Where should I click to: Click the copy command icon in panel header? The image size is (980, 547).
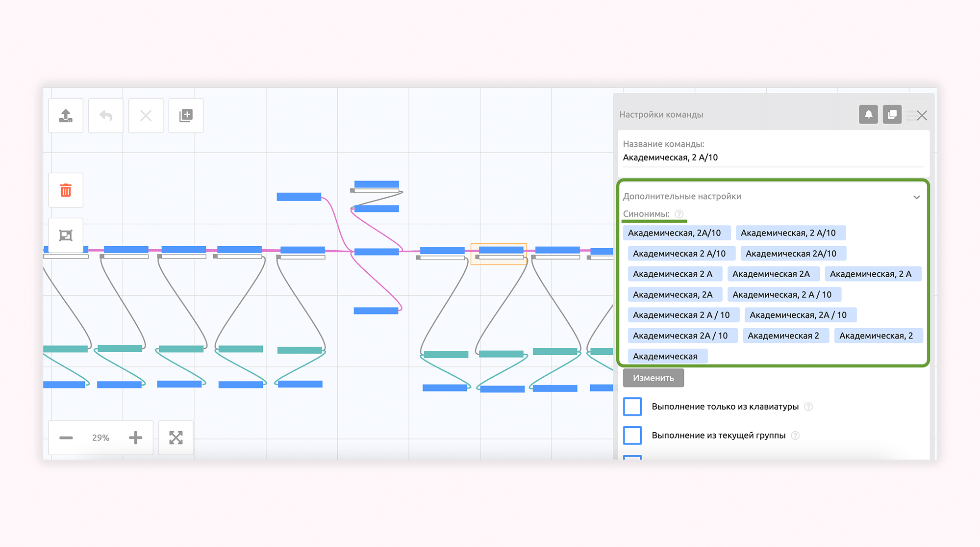coord(892,115)
